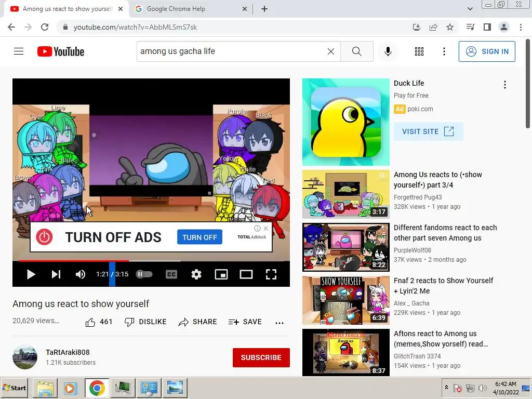Reload the current page
The width and height of the screenshot is (532, 399).
[x=45, y=27]
